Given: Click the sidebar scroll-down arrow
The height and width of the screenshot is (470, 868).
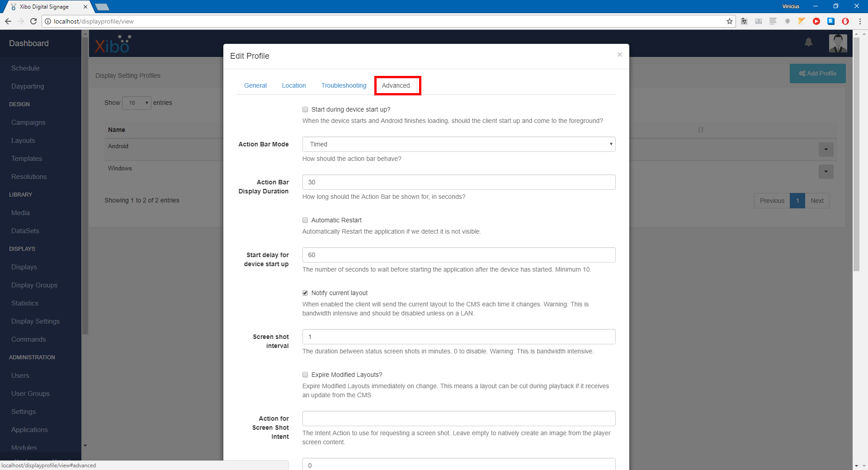Looking at the screenshot, I should pyautogui.click(x=85, y=446).
